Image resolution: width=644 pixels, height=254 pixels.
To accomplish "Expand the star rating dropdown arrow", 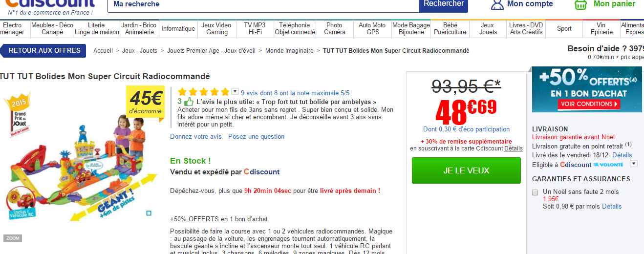I will coord(235,91).
